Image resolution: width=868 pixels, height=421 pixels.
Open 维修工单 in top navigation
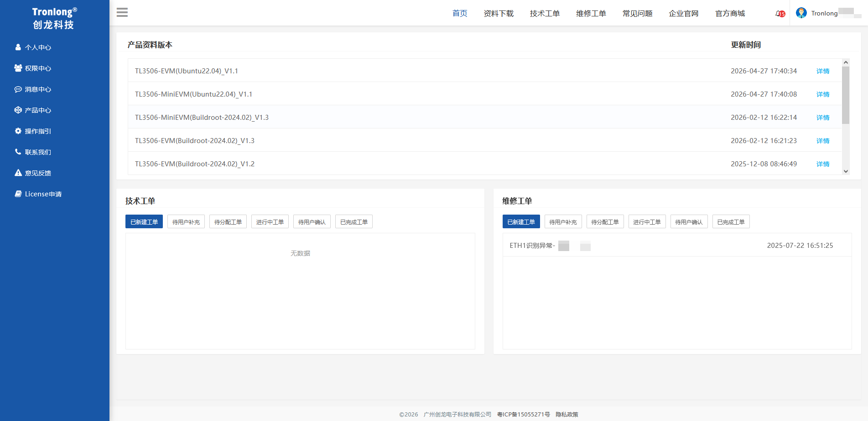tap(591, 13)
